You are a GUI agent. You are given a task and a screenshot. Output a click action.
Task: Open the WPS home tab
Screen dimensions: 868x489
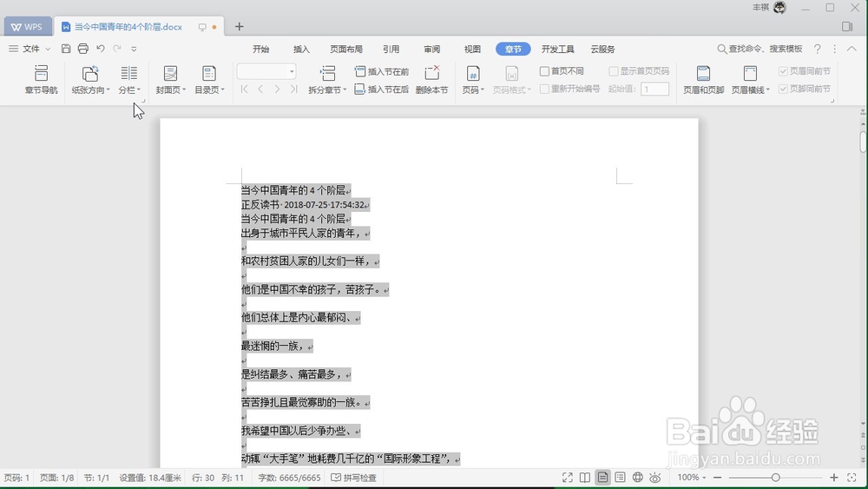click(27, 27)
